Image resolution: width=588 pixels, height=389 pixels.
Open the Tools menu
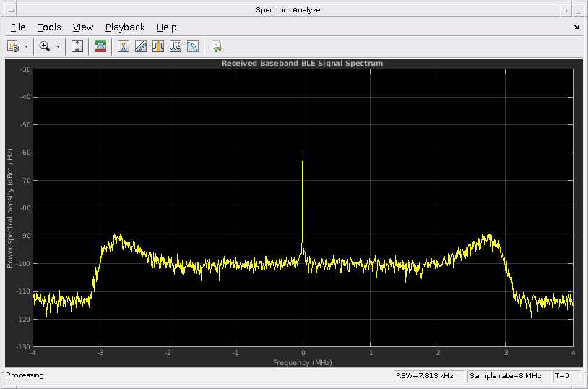coord(49,27)
